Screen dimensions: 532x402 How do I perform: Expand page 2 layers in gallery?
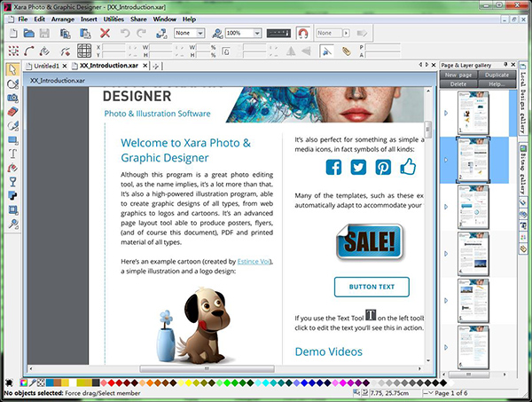(x=446, y=160)
